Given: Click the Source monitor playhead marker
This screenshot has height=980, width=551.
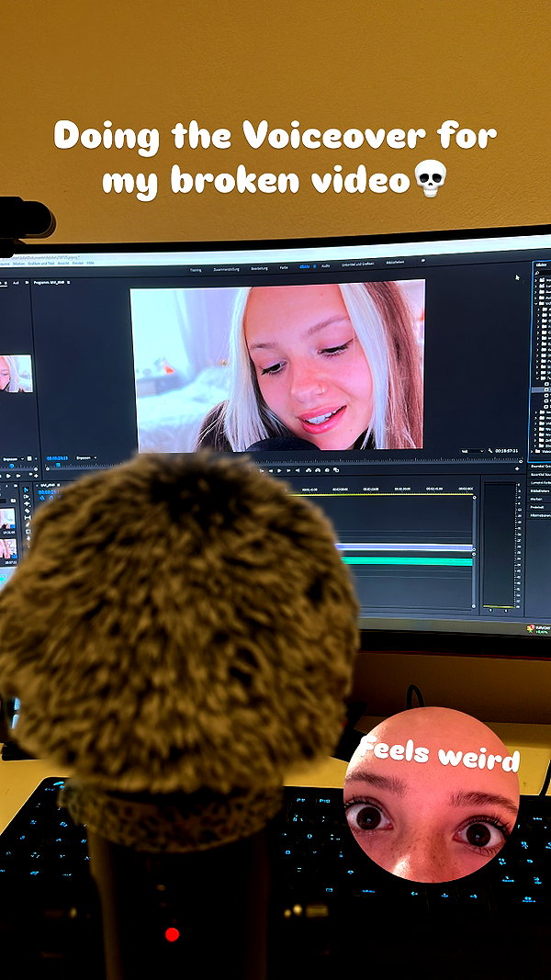Looking at the screenshot, I should click(11, 466).
